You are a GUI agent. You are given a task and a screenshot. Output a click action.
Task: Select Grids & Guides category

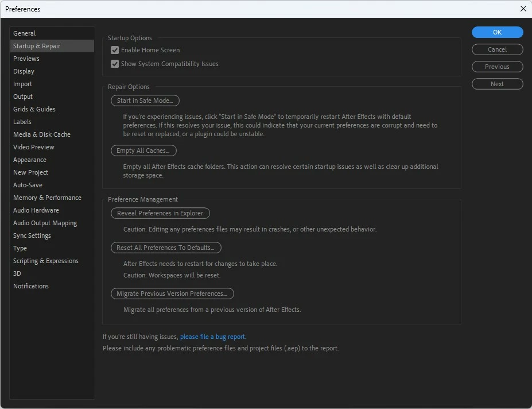pos(52,109)
